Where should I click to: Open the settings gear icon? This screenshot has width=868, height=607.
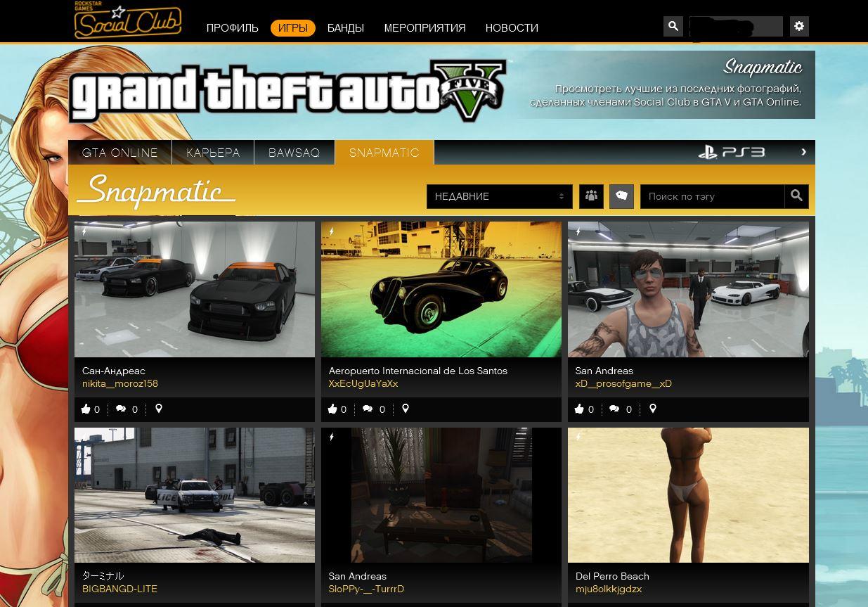click(799, 26)
